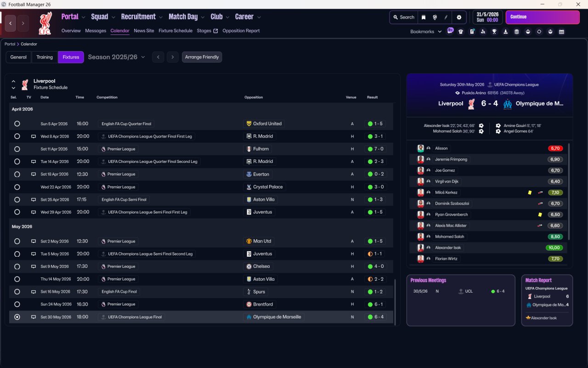
Task: Click the stacked coins bookmark icon
Action: coord(517,32)
